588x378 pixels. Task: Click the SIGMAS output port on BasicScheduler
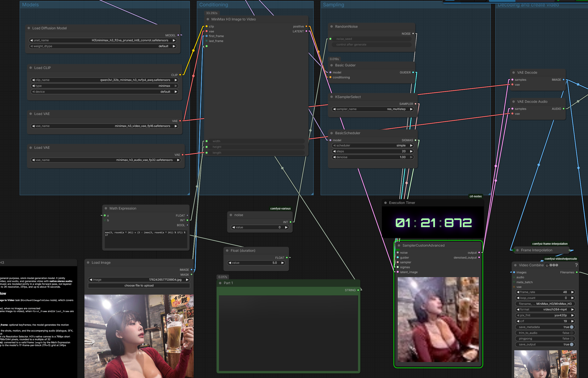coord(416,140)
